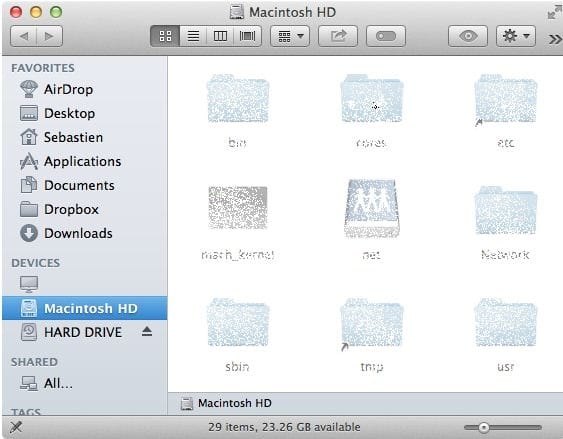This screenshot has width=563, height=439.
Task: Click the Sebastien house icon
Action: (29, 137)
